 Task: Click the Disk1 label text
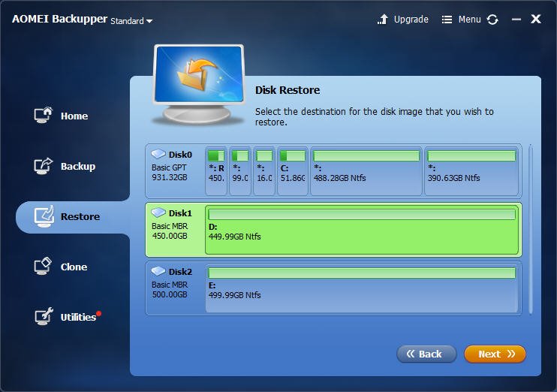(x=180, y=213)
